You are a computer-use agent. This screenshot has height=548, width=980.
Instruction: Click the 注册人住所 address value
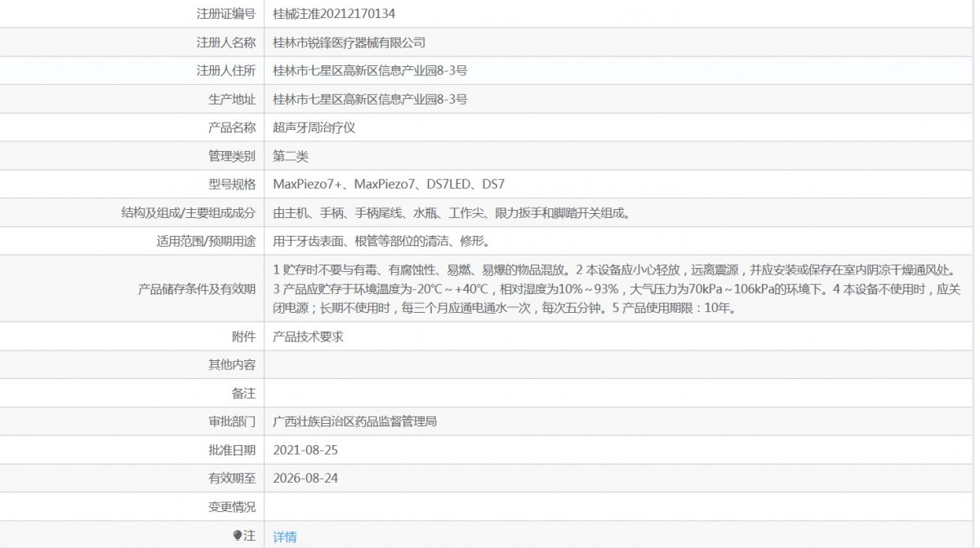click(x=370, y=71)
